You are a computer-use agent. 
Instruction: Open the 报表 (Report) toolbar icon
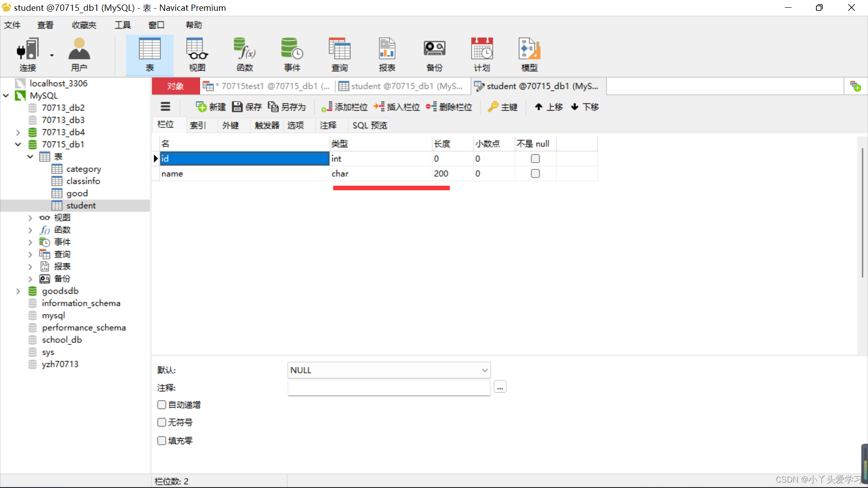point(387,55)
